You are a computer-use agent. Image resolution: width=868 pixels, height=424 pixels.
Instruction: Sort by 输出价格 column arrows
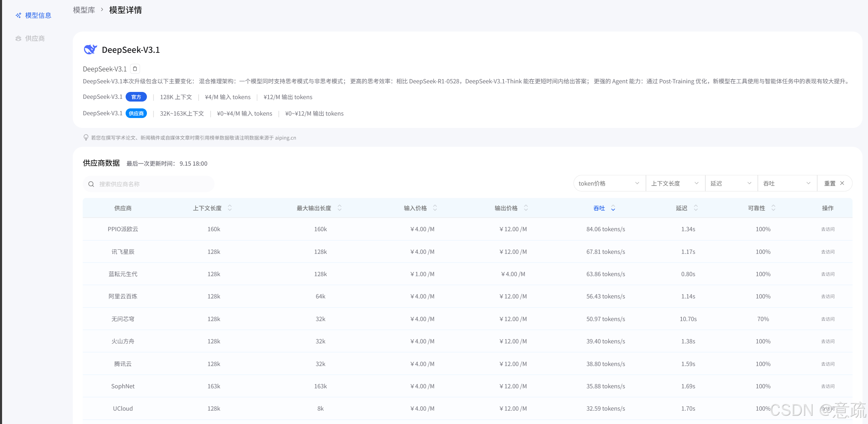526,208
